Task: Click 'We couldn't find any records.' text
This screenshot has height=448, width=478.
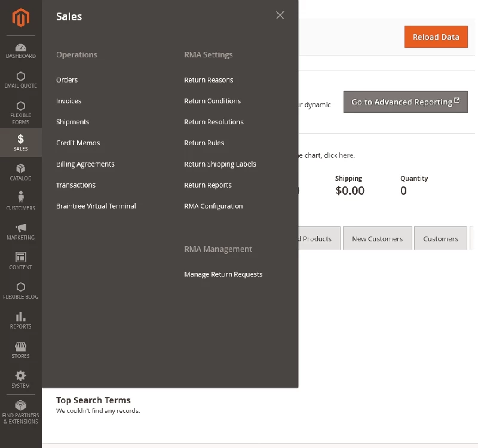Action: pos(98,410)
